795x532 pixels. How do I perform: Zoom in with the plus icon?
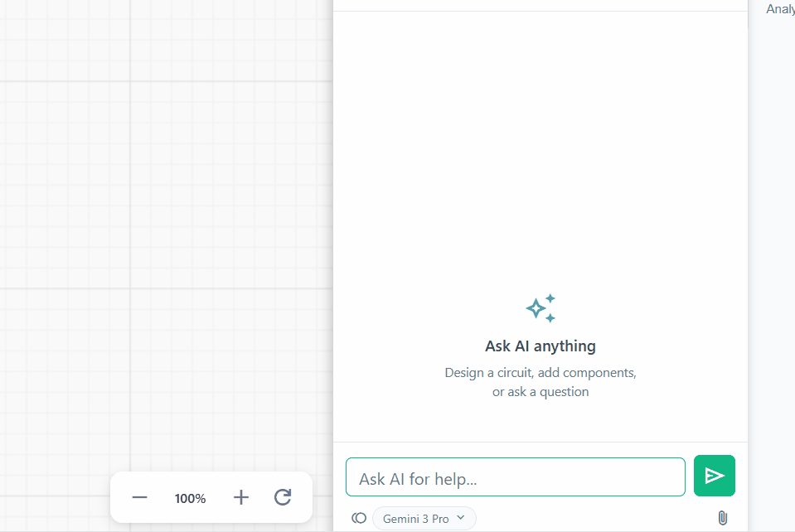click(x=240, y=498)
